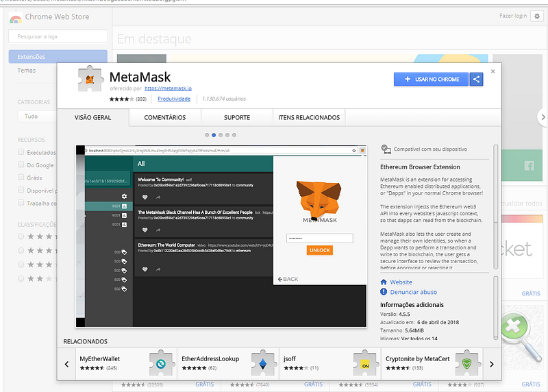Click the Facebook icon in the background banner
This screenshot has height=392, width=548.
tap(529, 166)
